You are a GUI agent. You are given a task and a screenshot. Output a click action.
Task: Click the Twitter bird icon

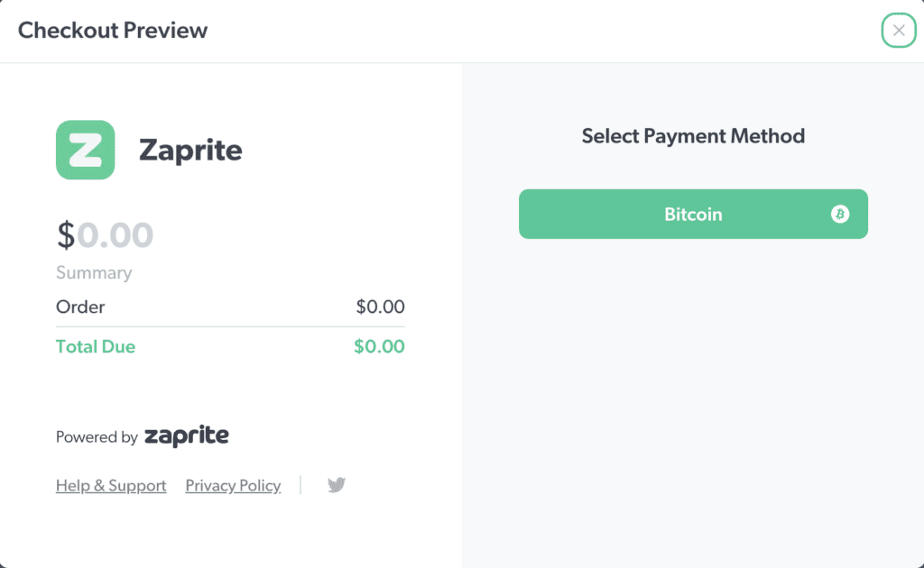click(x=337, y=485)
